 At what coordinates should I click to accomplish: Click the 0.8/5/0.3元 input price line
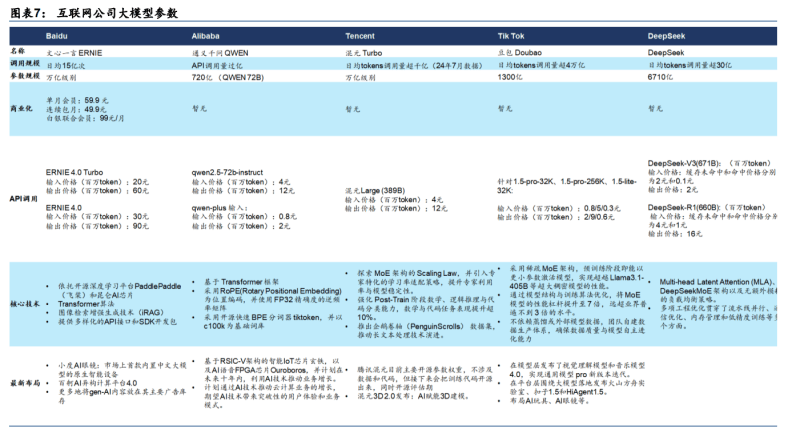click(x=559, y=208)
